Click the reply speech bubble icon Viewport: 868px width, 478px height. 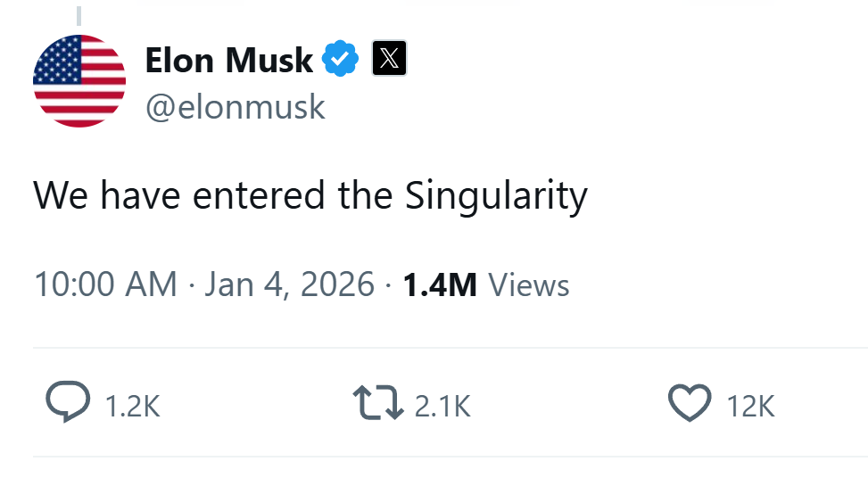[x=68, y=403]
